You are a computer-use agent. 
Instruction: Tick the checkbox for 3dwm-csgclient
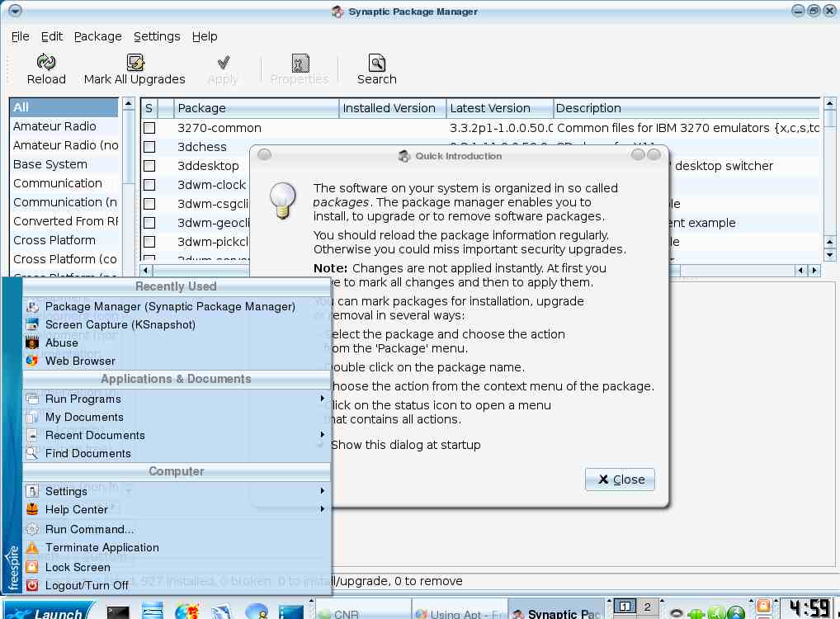[x=149, y=204]
